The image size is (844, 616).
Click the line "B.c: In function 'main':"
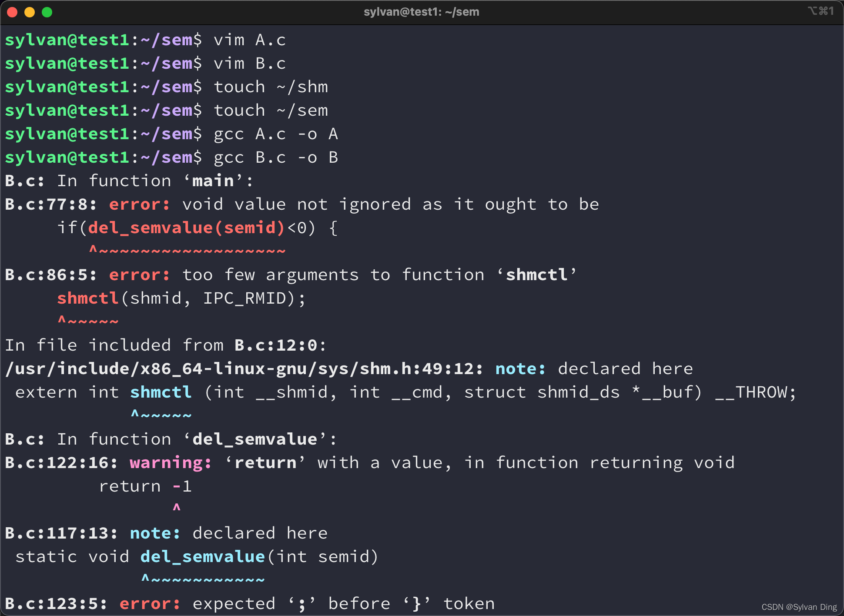(129, 181)
